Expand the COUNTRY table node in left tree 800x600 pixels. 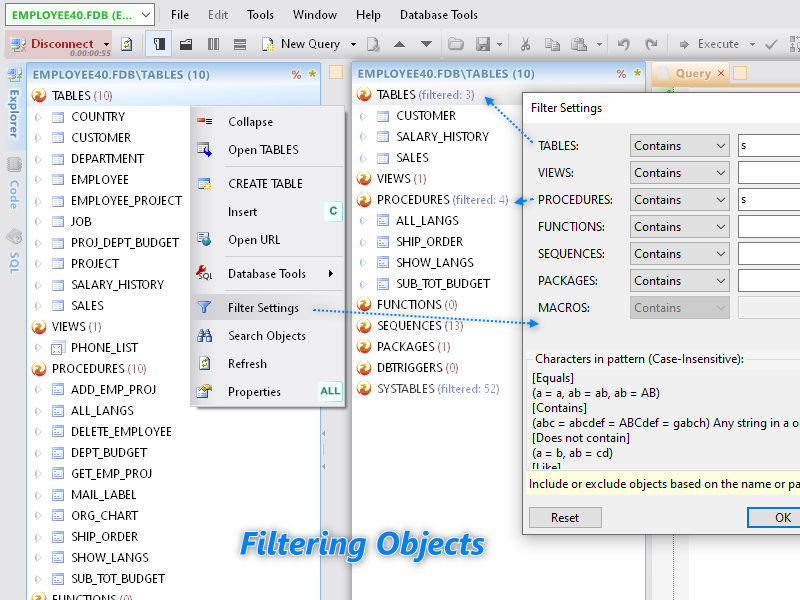(x=38, y=117)
